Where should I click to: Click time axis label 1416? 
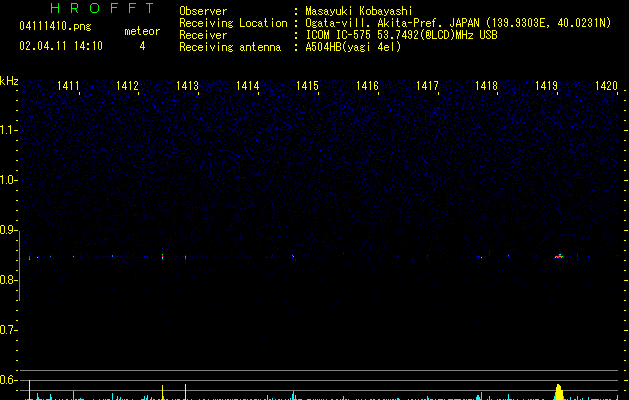[367, 86]
